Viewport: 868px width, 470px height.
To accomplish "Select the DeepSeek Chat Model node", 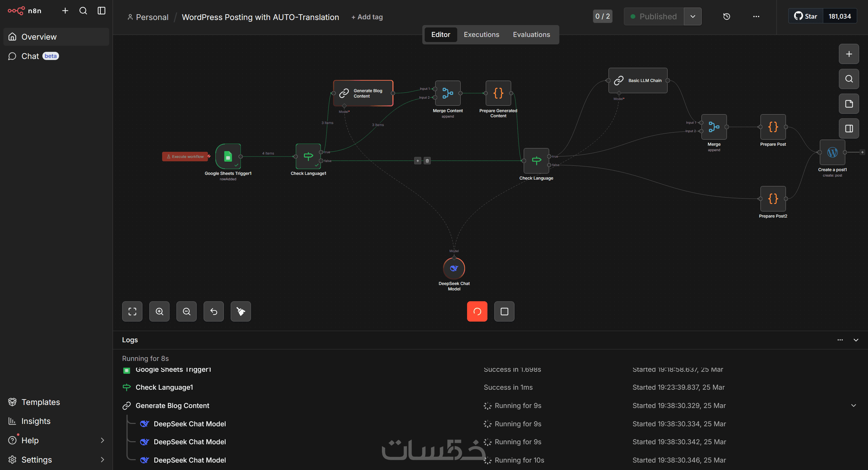I will [454, 269].
